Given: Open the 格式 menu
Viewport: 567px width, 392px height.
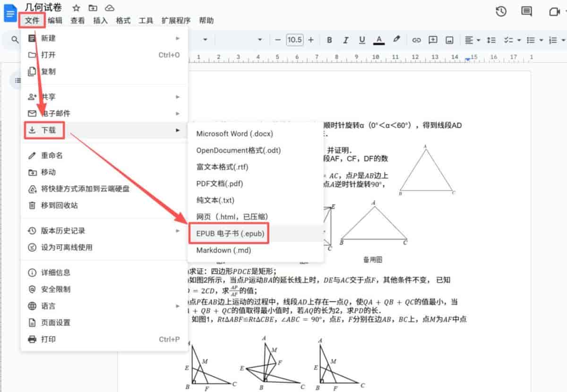Looking at the screenshot, I should (x=123, y=20).
